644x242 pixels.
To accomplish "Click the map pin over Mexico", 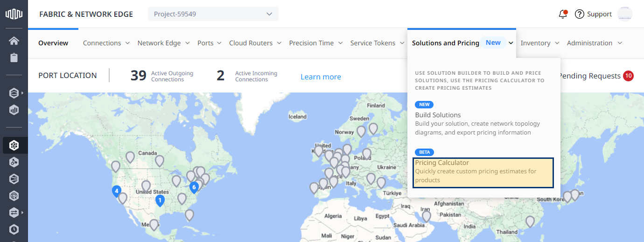I will click(154, 225).
